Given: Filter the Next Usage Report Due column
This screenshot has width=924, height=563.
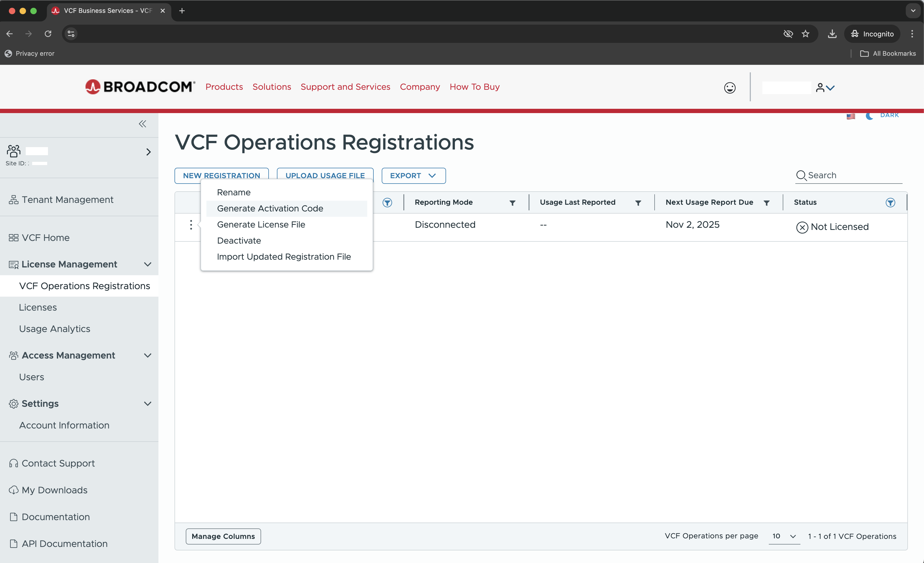Looking at the screenshot, I should pyautogui.click(x=766, y=203).
